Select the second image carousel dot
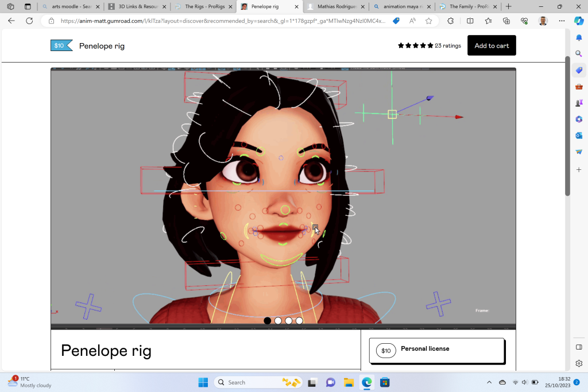The image size is (588, 392). (278, 321)
